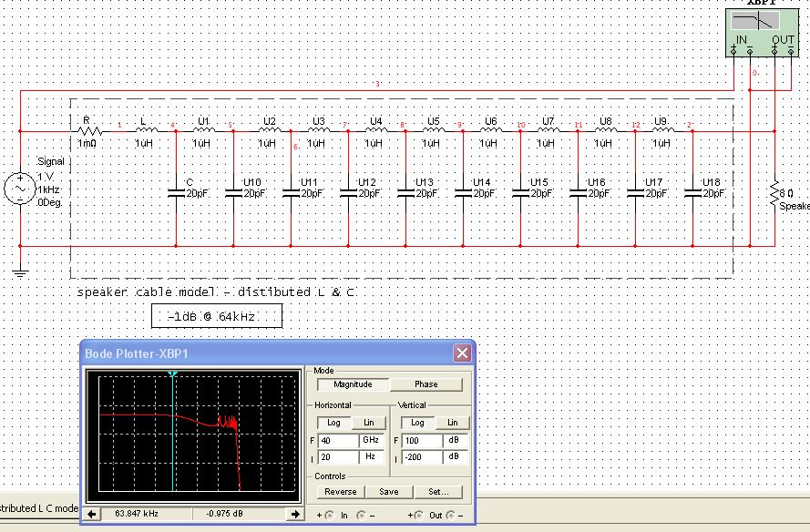Move Bode cursor left with arrow button

click(91, 514)
